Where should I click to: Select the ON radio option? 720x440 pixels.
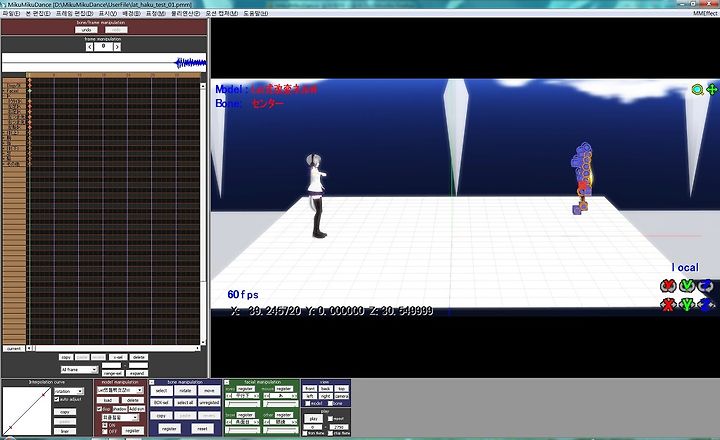click(105, 425)
